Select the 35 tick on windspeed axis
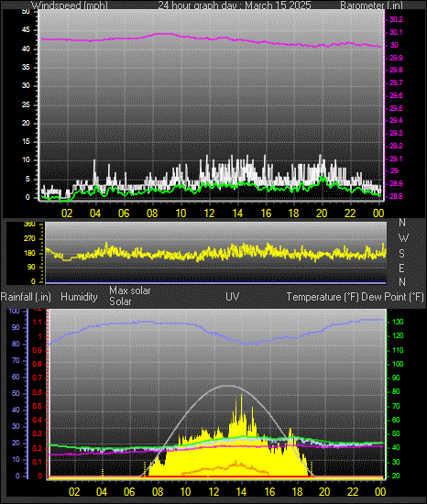 click(x=26, y=68)
